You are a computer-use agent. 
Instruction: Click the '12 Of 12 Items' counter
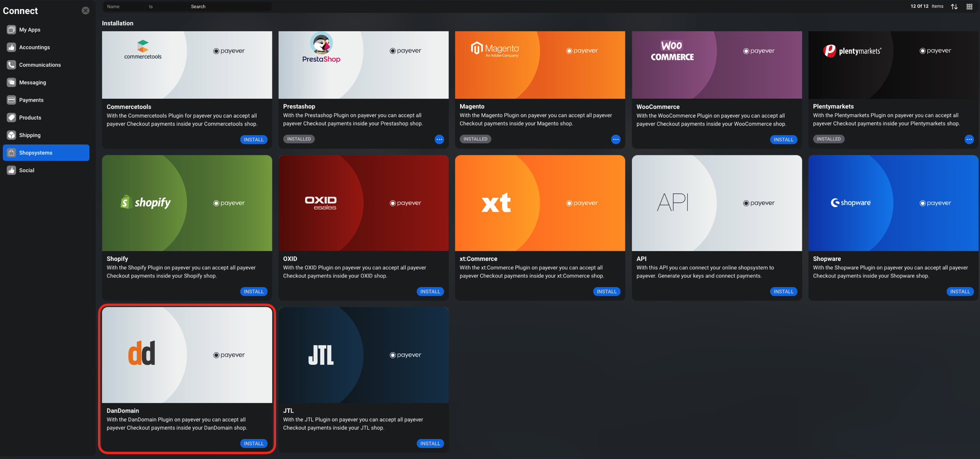[926, 6]
